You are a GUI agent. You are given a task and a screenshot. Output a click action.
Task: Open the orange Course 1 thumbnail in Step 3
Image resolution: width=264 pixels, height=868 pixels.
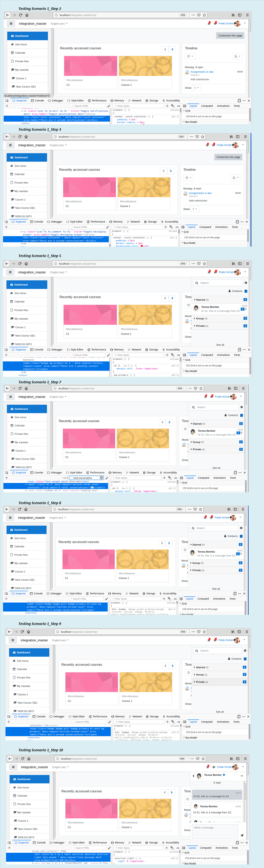click(144, 187)
